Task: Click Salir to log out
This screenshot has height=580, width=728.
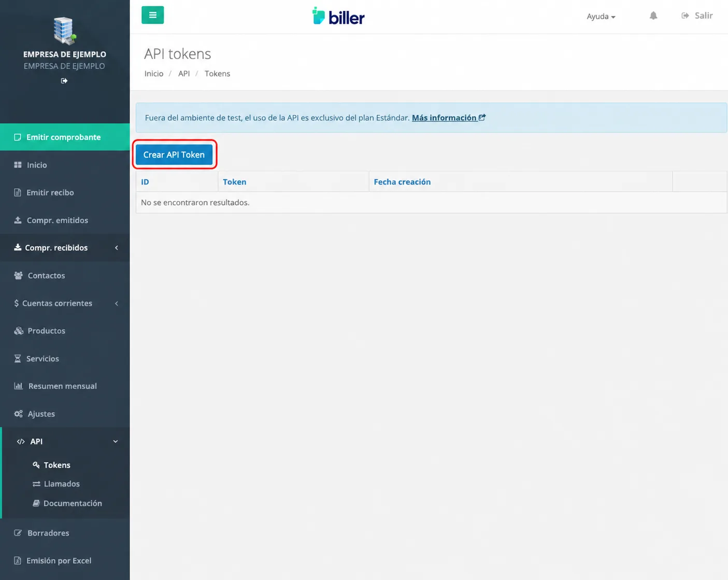Action: pos(697,16)
